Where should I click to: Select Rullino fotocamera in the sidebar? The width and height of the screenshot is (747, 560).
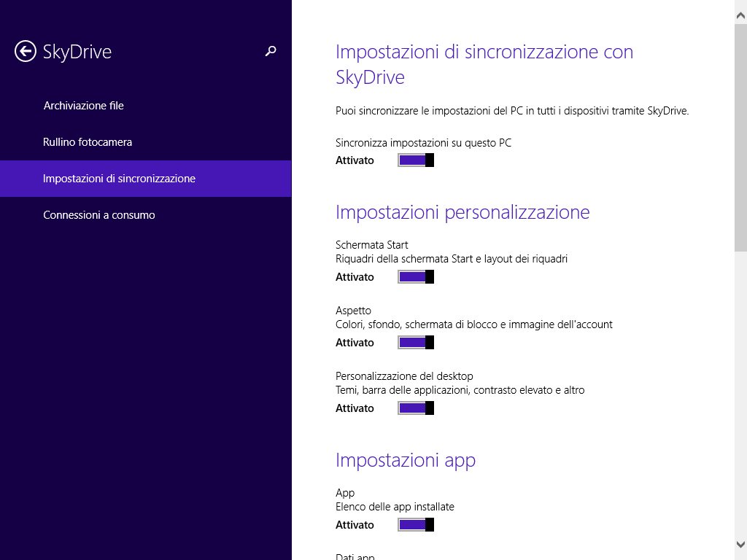tap(88, 142)
